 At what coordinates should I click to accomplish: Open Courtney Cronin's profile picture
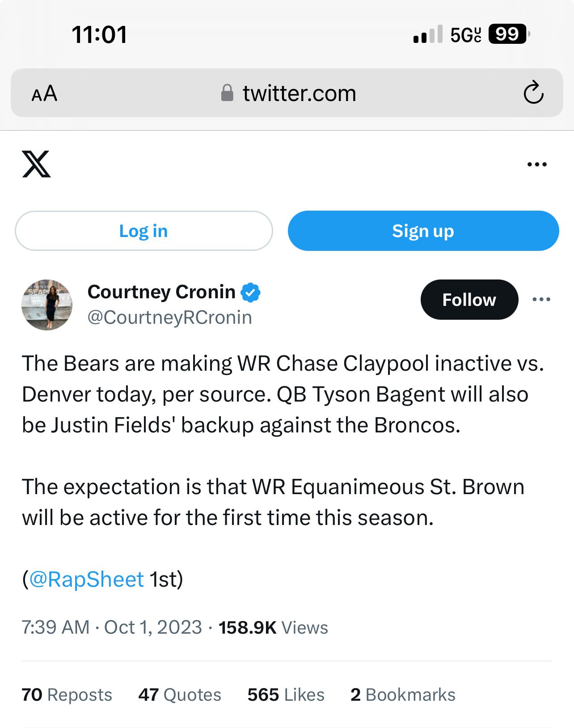click(x=47, y=305)
